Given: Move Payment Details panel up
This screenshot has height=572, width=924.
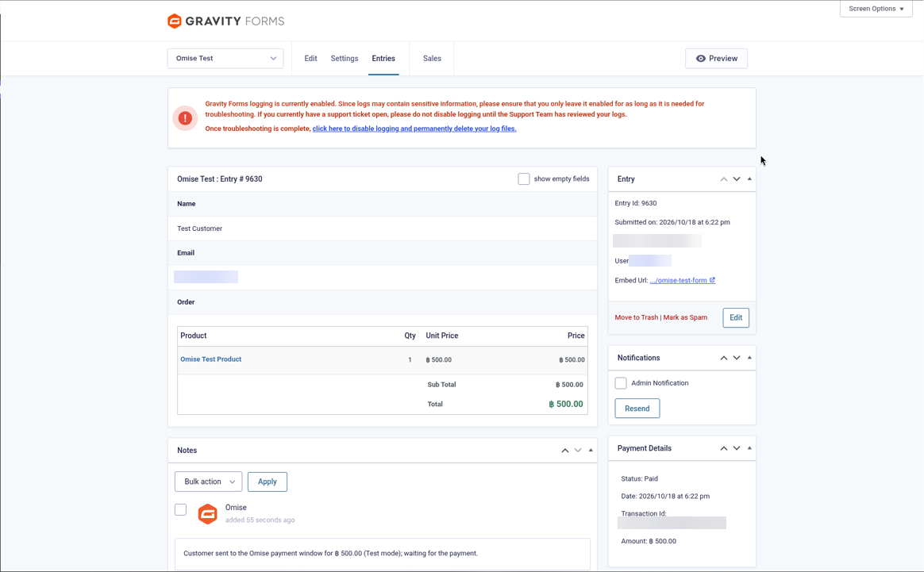Looking at the screenshot, I should point(724,448).
